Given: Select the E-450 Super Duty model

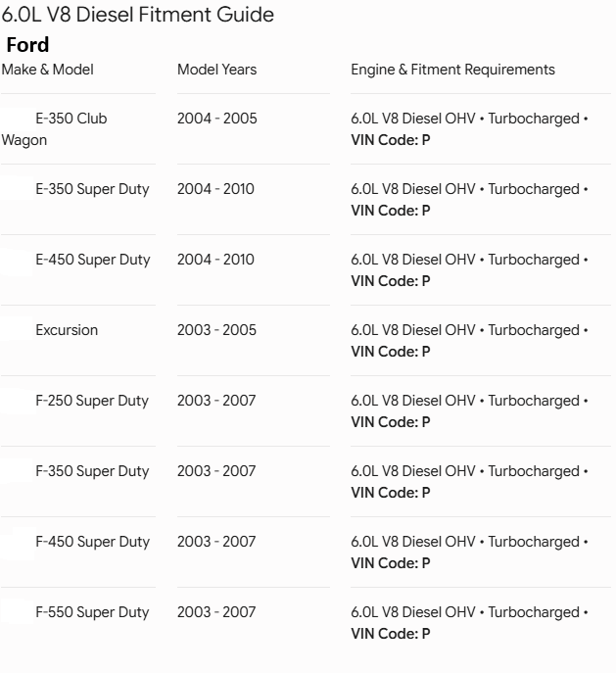Looking at the screenshot, I should [93, 260].
